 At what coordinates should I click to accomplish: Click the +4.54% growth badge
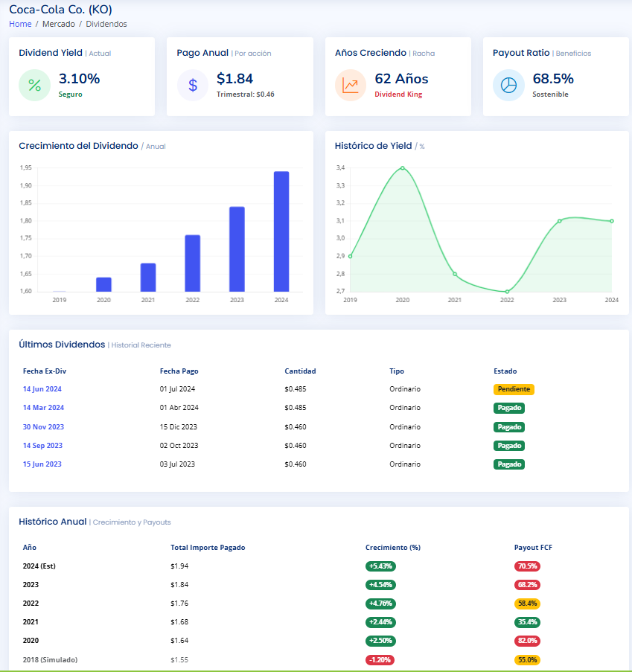tap(380, 585)
